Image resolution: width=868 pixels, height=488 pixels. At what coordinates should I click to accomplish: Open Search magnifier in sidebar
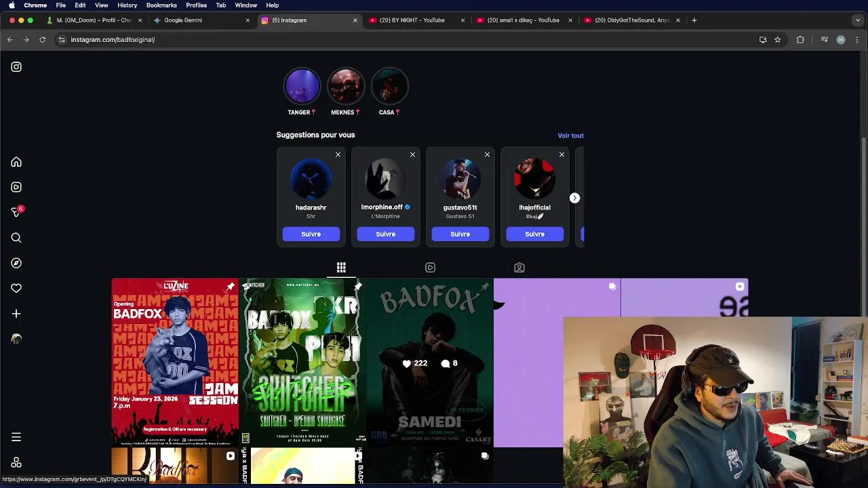tap(16, 238)
